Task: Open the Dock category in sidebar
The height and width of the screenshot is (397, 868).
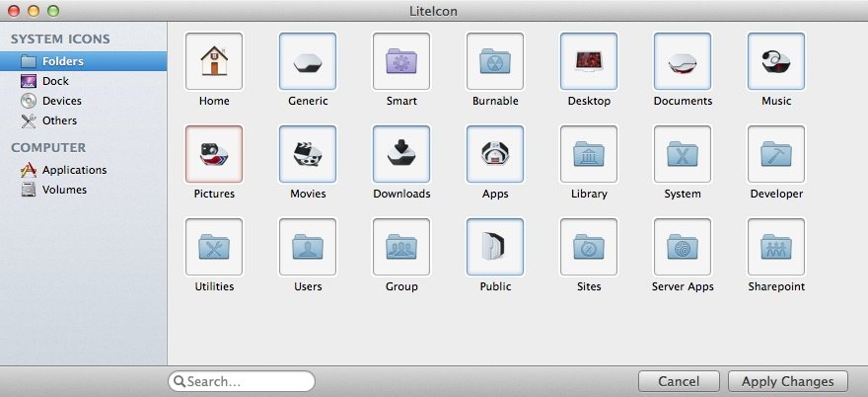Action: point(83,81)
